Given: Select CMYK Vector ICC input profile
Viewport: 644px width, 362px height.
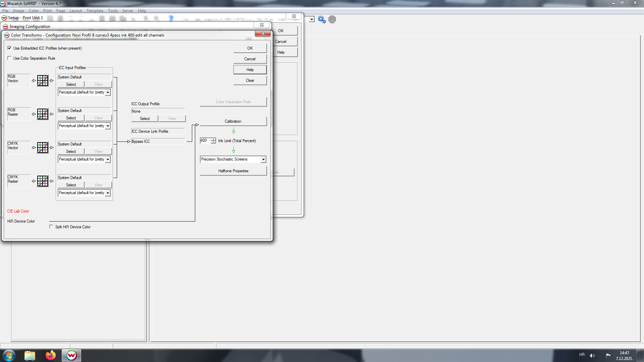Looking at the screenshot, I should click(71, 151).
